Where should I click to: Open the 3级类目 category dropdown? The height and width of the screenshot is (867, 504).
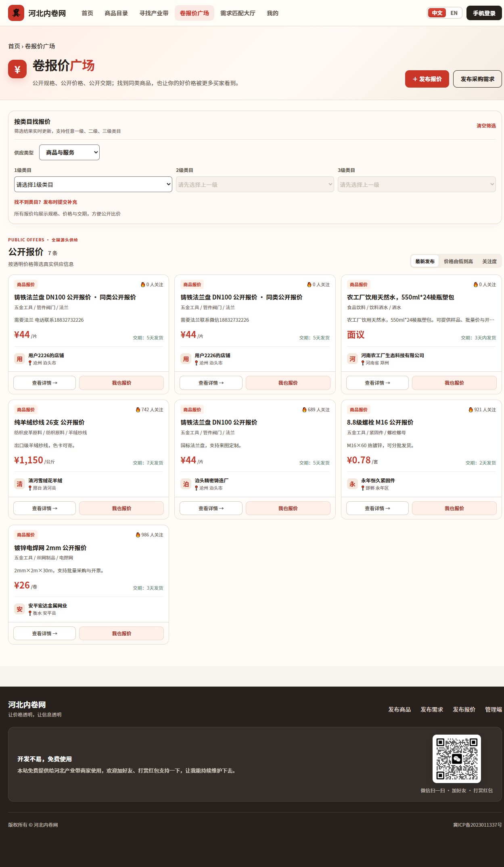417,184
